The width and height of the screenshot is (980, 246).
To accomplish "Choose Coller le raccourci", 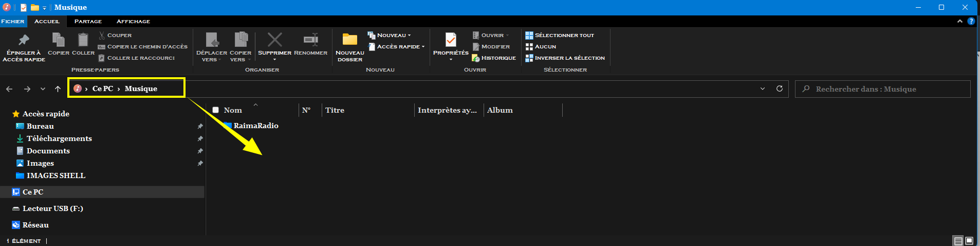I will [137, 58].
